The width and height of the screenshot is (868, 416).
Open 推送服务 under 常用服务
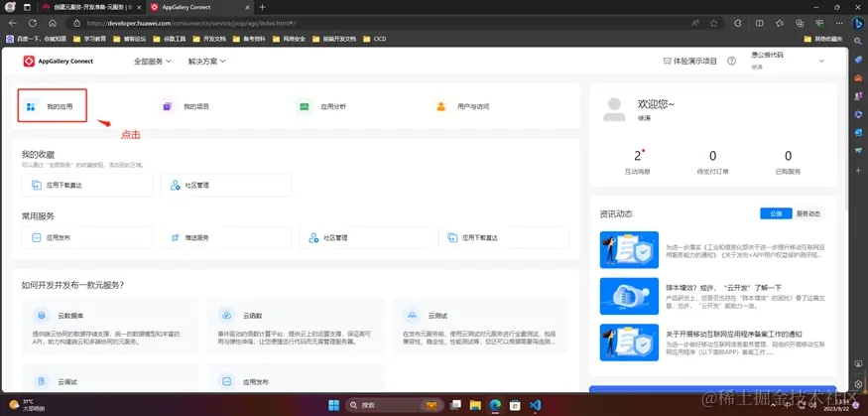[x=226, y=237]
